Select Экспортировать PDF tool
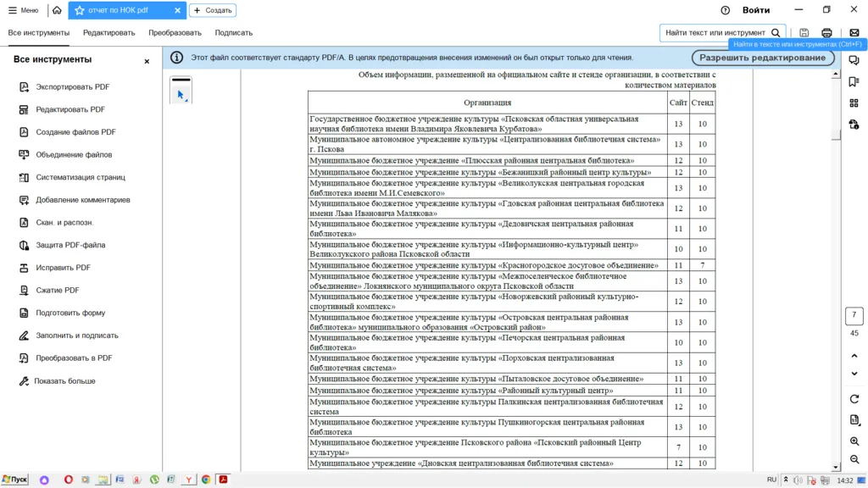Screen dimensions: 868x488 pos(72,87)
